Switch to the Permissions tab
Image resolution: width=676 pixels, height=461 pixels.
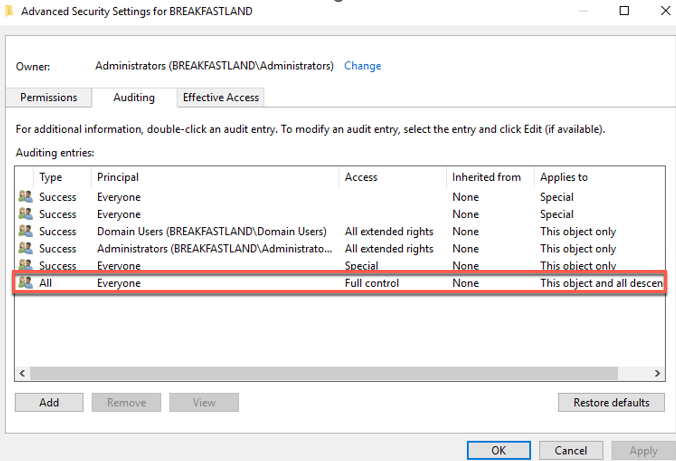coord(49,98)
